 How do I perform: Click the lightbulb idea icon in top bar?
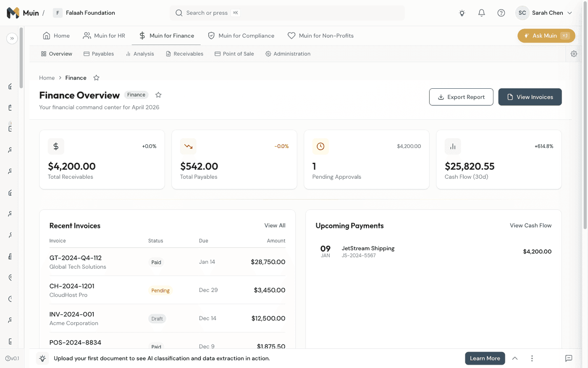[462, 13]
